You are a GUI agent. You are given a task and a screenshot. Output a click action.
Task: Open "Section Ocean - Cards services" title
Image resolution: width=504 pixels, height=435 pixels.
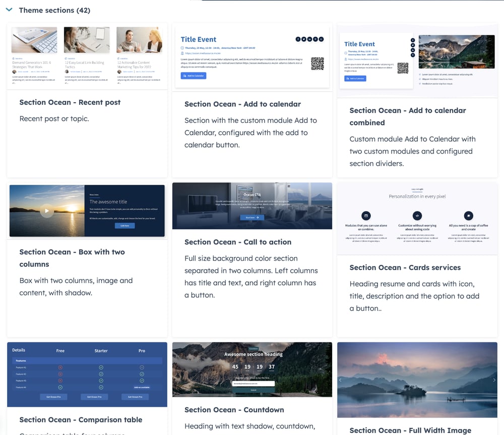tap(405, 267)
